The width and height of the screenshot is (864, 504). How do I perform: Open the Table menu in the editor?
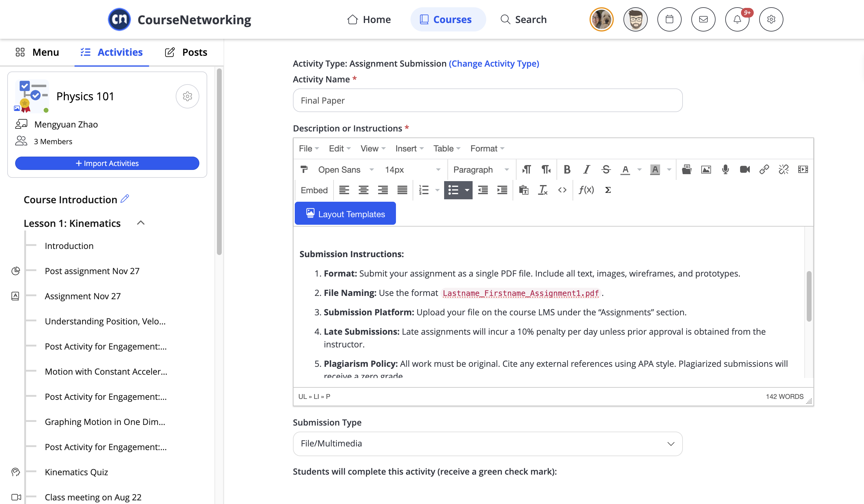tap(447, 148)
